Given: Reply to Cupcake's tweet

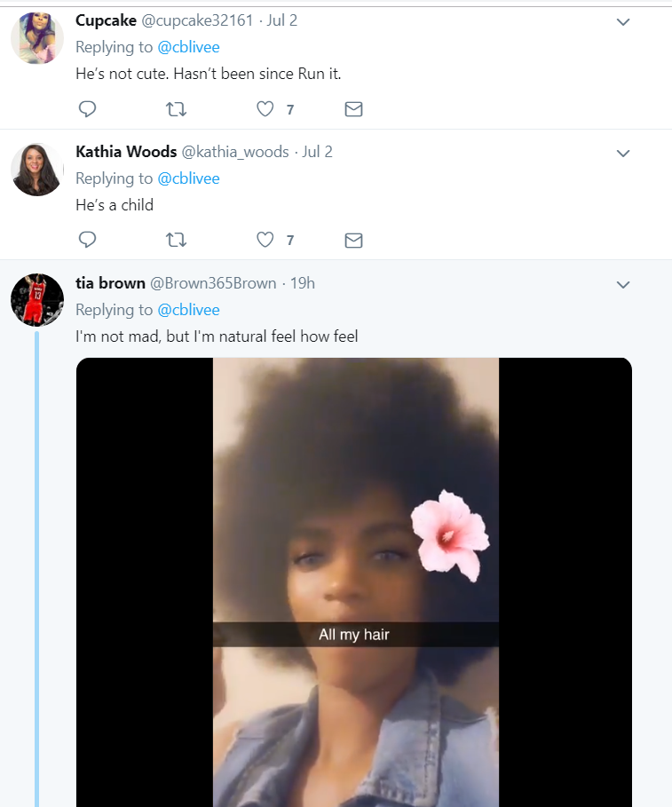Looking at the screenshot, I should 87,109.
